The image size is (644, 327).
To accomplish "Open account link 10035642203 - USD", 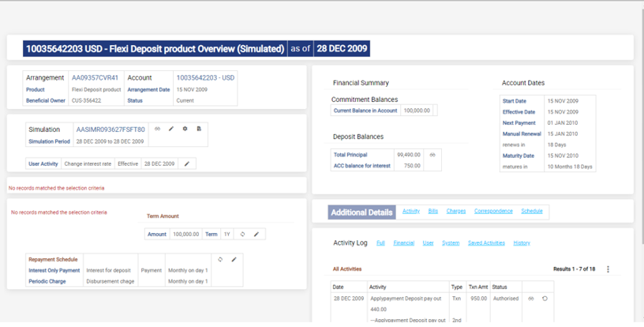I will pos(205,78).
